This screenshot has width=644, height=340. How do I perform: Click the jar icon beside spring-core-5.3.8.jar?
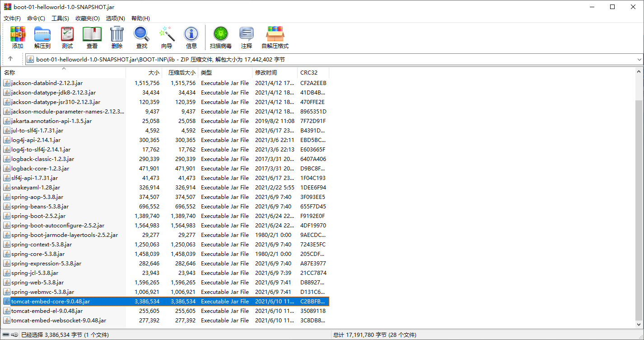7,254
